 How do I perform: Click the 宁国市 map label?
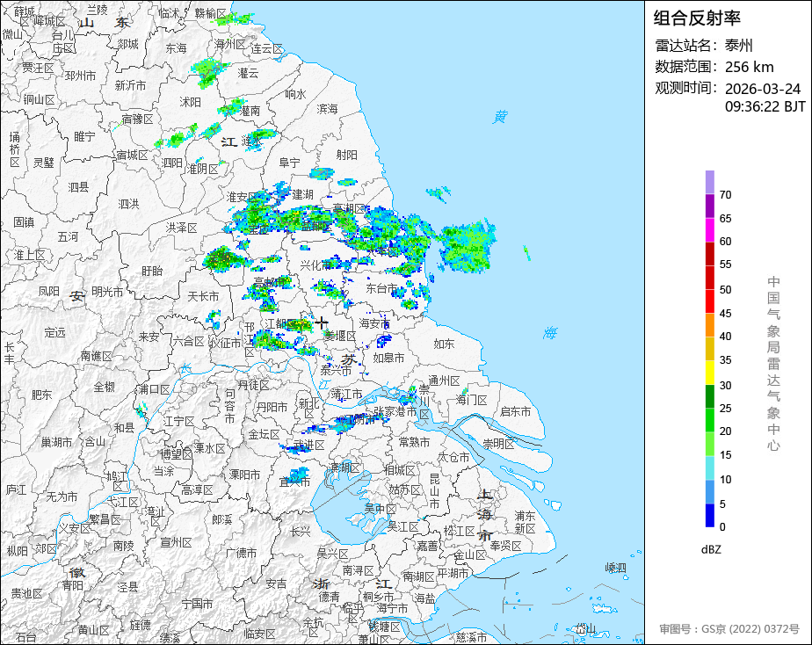click(198, 604)
